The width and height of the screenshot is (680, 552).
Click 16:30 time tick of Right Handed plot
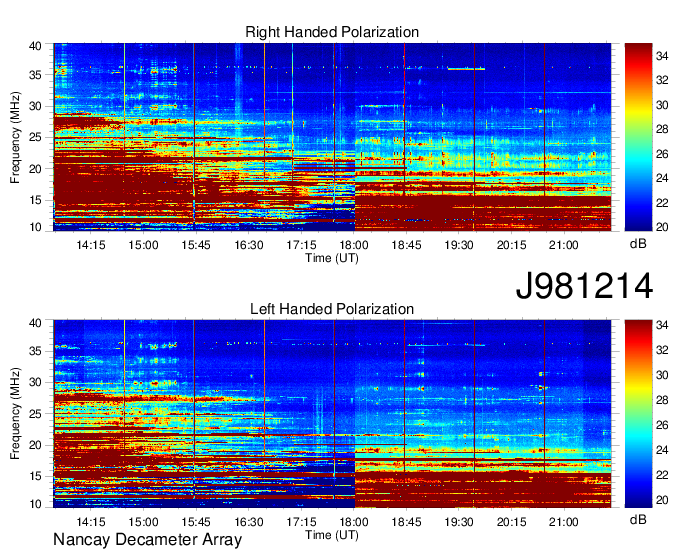249,245
